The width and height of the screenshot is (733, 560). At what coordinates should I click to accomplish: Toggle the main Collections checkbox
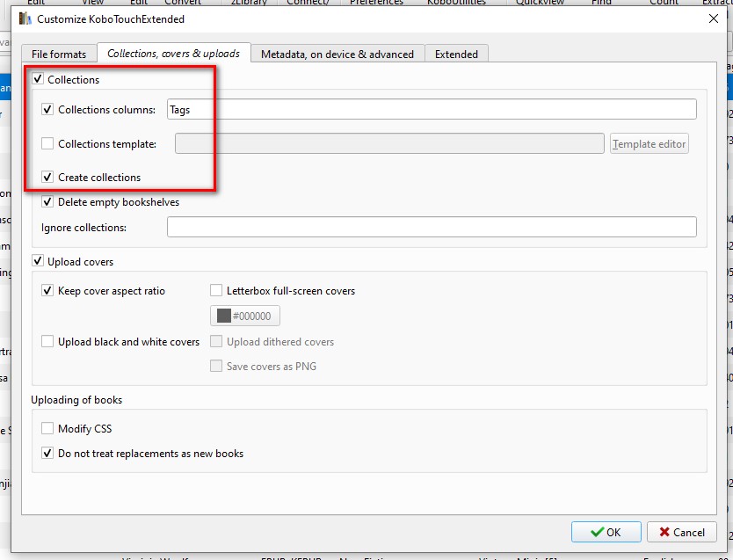pos(38,79)
